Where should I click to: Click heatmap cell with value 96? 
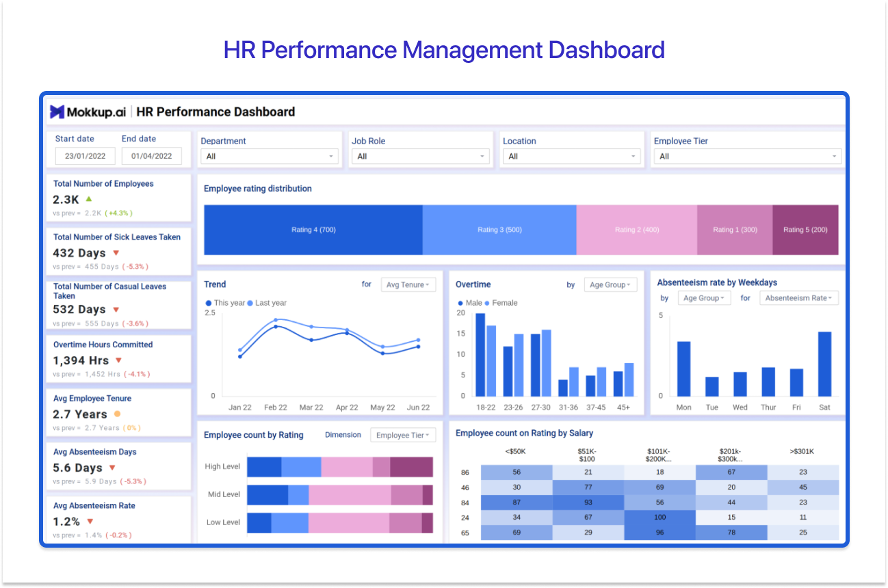pyautogui.click(x=660, y=533)
